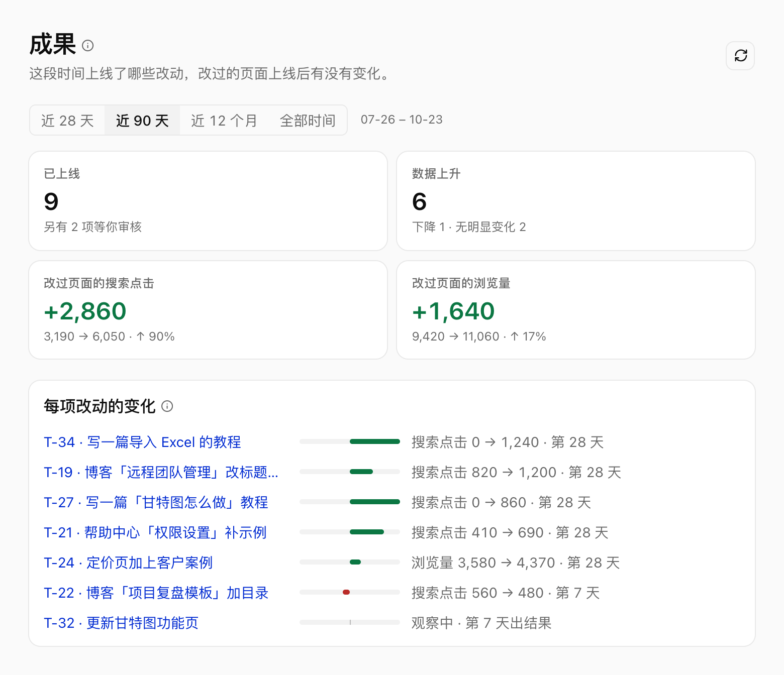Screen dimensions: 784x675
Task: Click the green change bar for T-24
Action: coord(355,562)
